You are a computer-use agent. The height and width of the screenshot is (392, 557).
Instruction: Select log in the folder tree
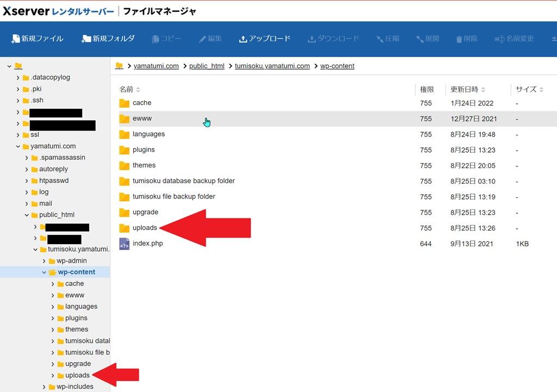coord(44,192)
